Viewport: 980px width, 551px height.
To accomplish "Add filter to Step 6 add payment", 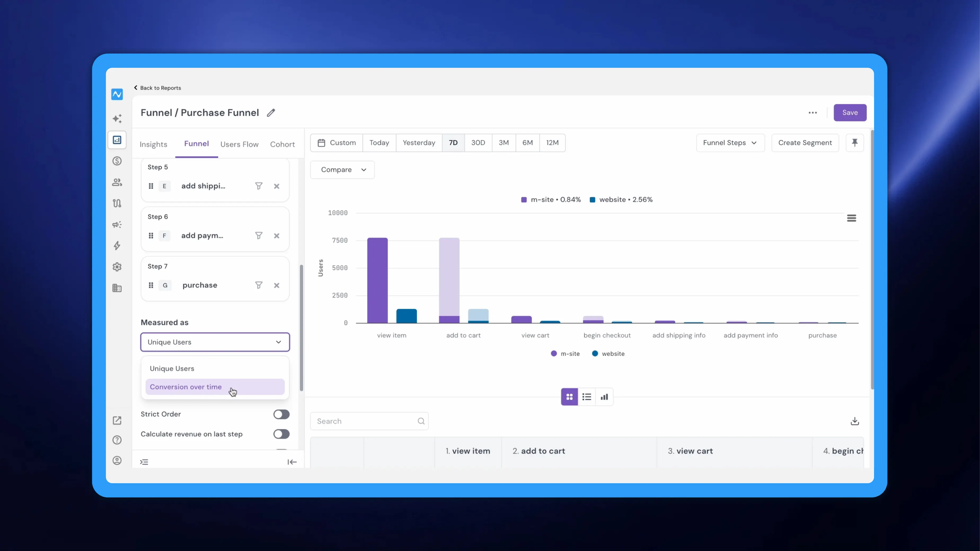I will click(259, 235).
